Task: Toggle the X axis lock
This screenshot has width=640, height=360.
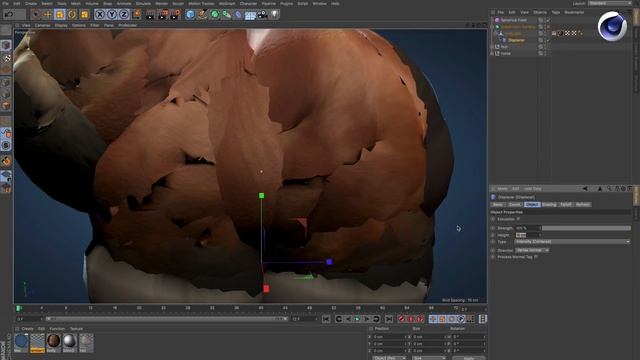Action: (x=100, y=15)
